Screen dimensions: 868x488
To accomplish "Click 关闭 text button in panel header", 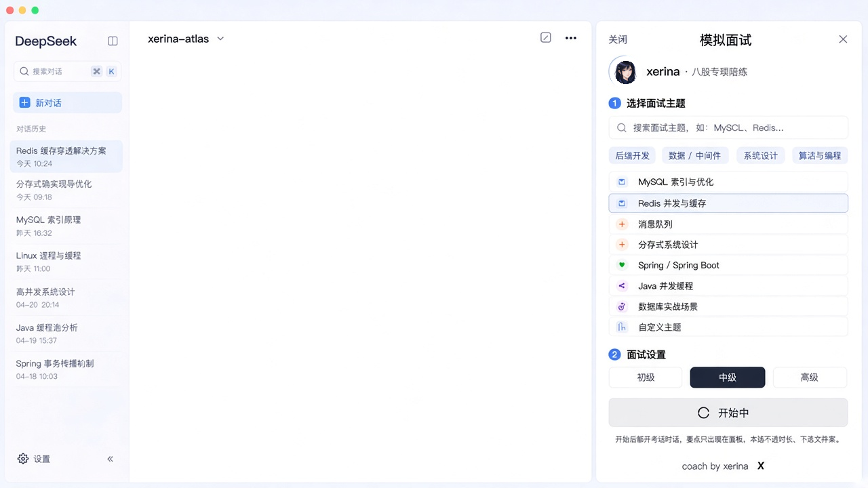I will (618, 40).
